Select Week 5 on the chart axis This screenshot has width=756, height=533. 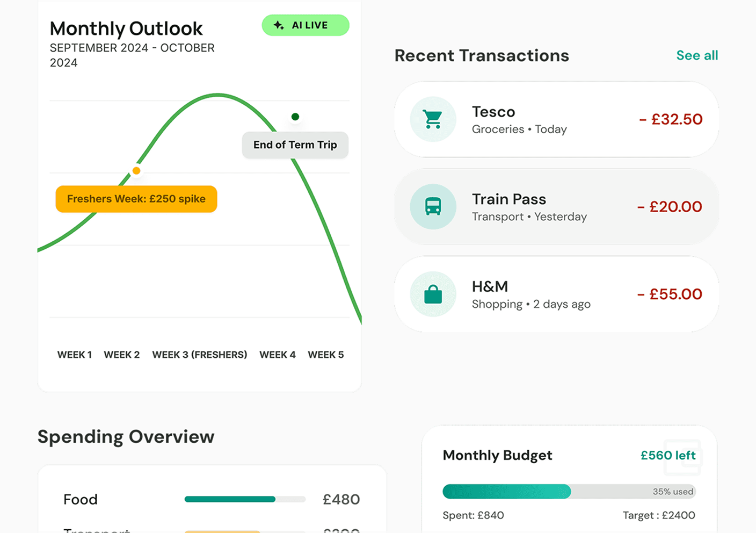[326, 355]
